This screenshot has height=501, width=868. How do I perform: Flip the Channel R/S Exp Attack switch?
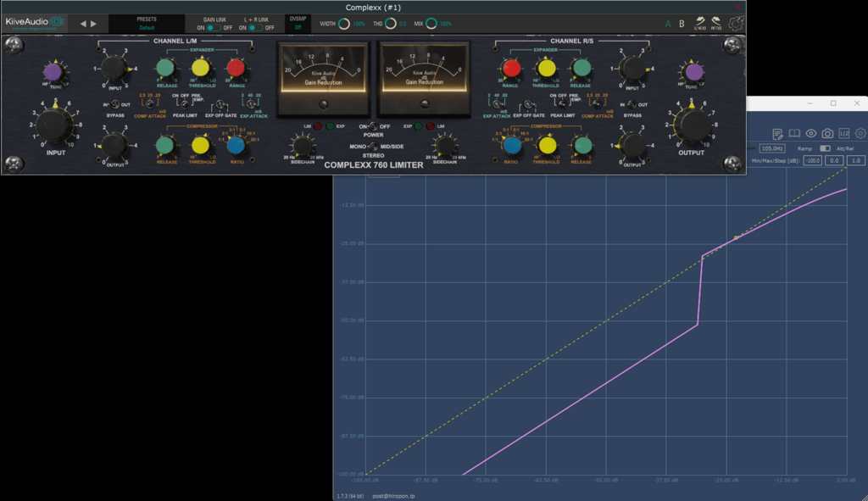pyautogui.click(x=497, y=104)
